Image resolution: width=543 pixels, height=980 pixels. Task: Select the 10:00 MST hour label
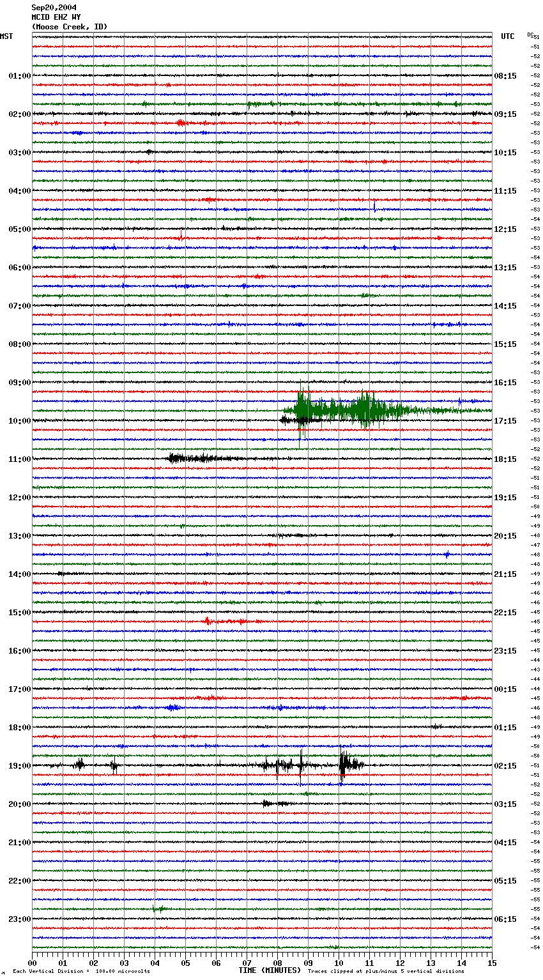pos(19,421)
